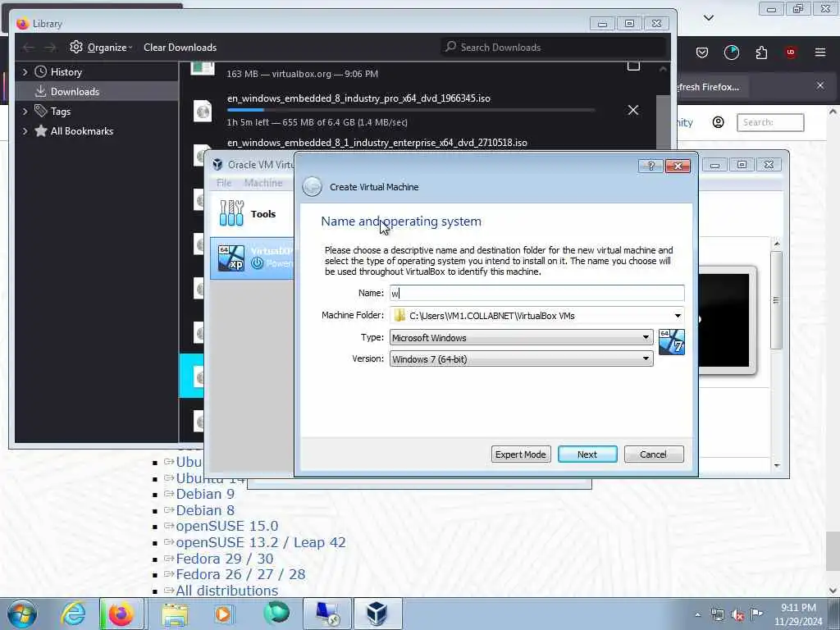The image size is (840, 630).
Task: Open the Windows Start button
Action: click(22, 614)
